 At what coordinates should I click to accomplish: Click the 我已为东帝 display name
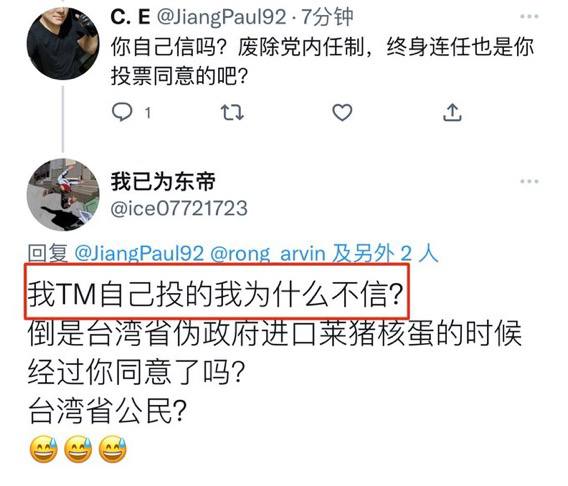[163, 181]
